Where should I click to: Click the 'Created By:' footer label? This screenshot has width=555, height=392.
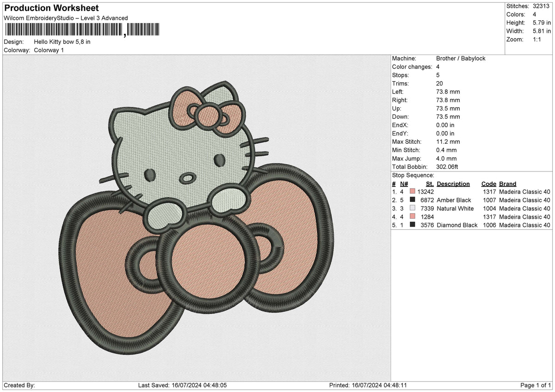[x=19, y=386]
